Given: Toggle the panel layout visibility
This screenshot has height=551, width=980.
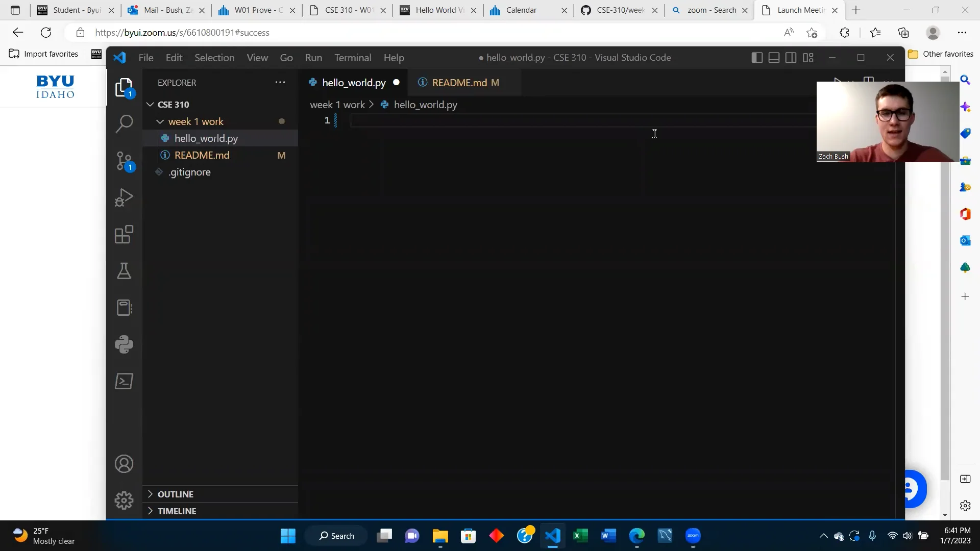Looking at the screenshot, I should 773,58.
